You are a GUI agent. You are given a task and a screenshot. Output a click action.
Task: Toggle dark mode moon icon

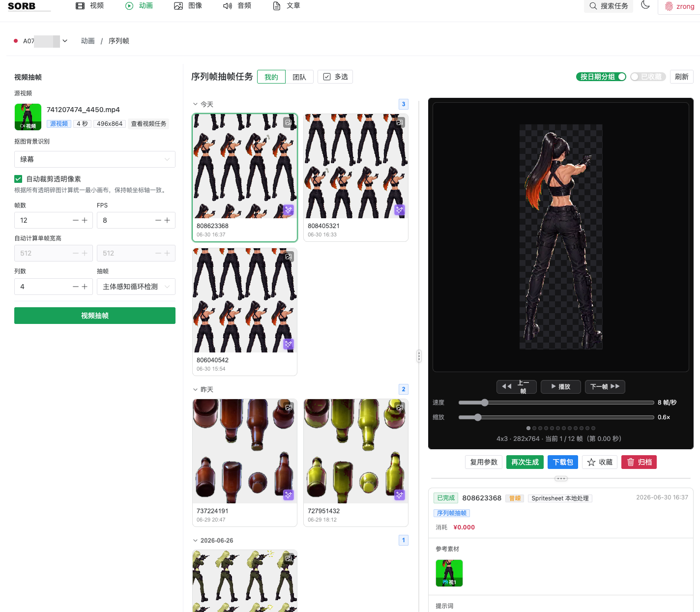coord(645,5)
